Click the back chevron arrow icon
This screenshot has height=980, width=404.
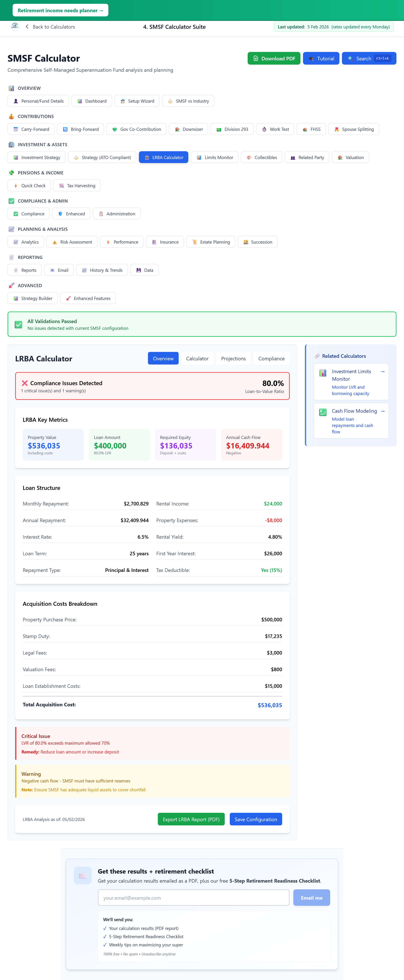(27, 27)
